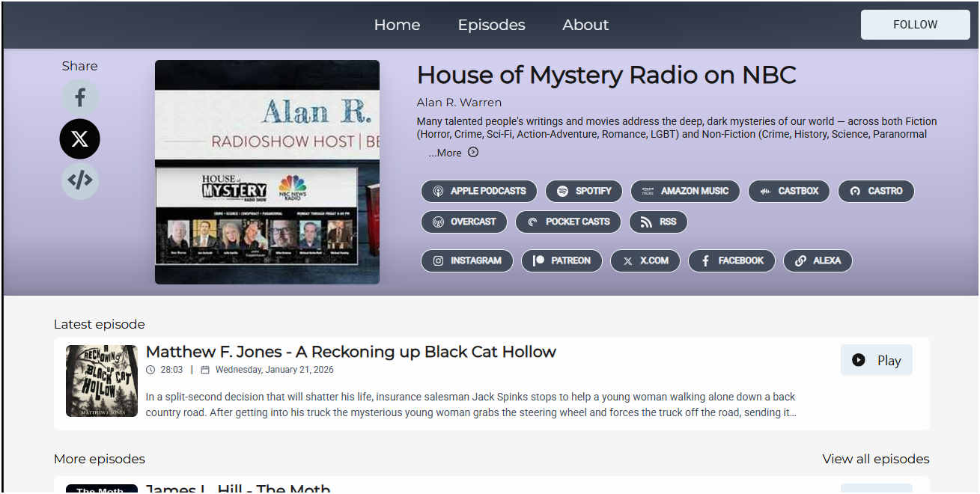The image size is (980, 494).
Task: Subscribe via the RSS feed
Action: pos(658,222)
